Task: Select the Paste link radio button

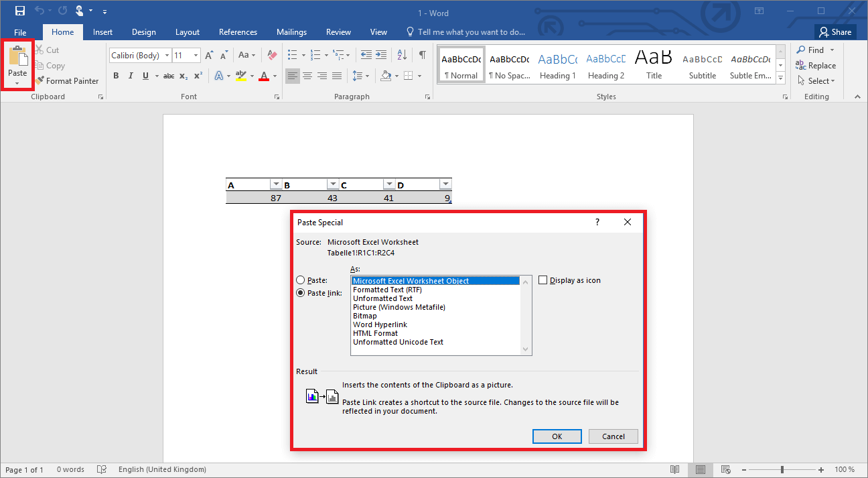Action: pos(301,293)
